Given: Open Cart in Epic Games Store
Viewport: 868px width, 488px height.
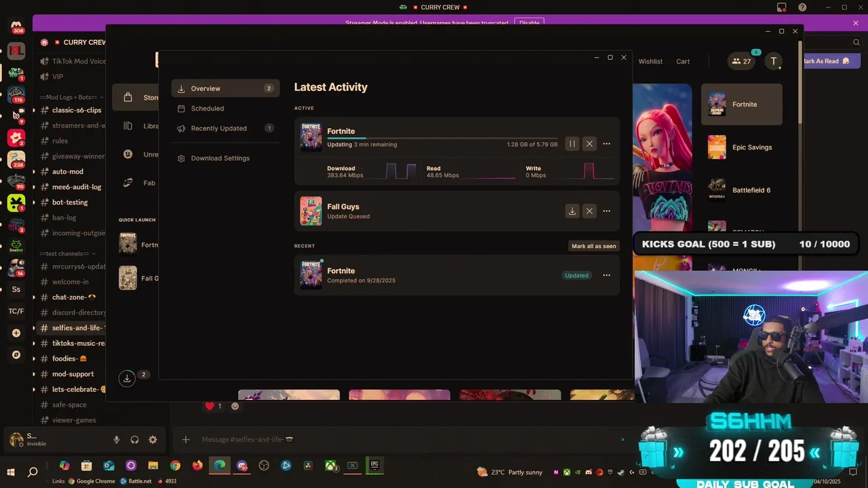Looking at the screenshot, I should pyautogui.click(x=683, y=61).
